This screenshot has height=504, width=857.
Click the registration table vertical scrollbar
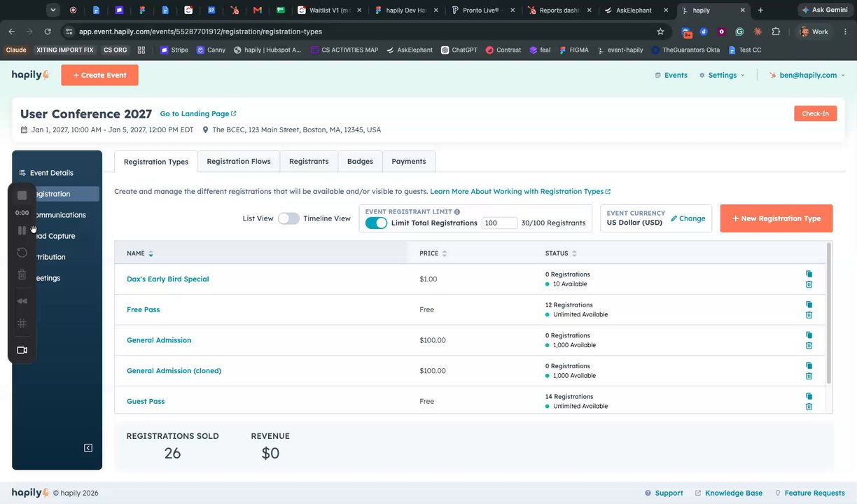(x=829, y=314)
